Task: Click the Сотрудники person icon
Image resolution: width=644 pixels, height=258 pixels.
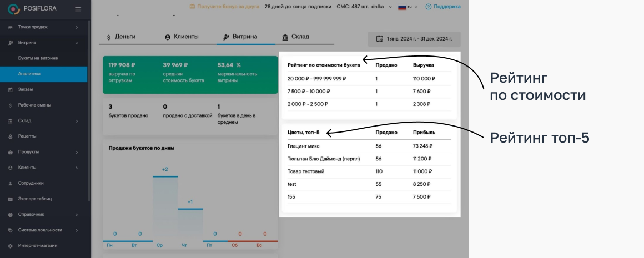Action: pyautogui.click(x=11, y=183)
